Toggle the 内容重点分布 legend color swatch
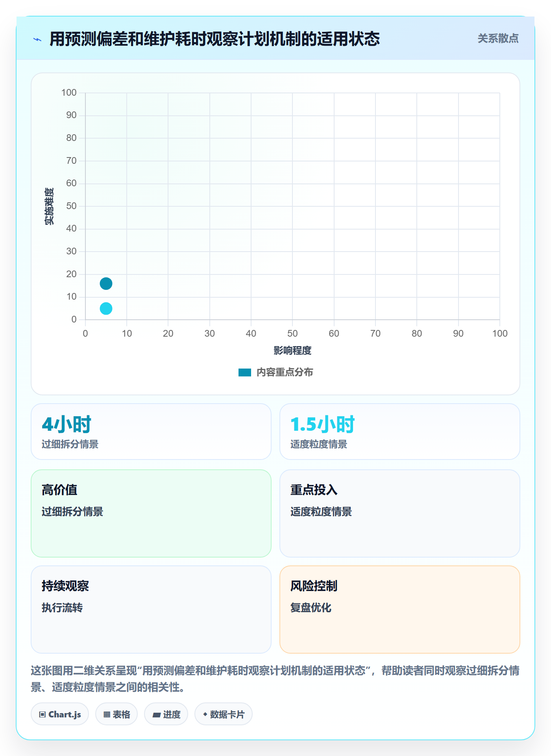The height and width of the screenshot is (756, 551). pyautogui.click(x=245, y=372)
